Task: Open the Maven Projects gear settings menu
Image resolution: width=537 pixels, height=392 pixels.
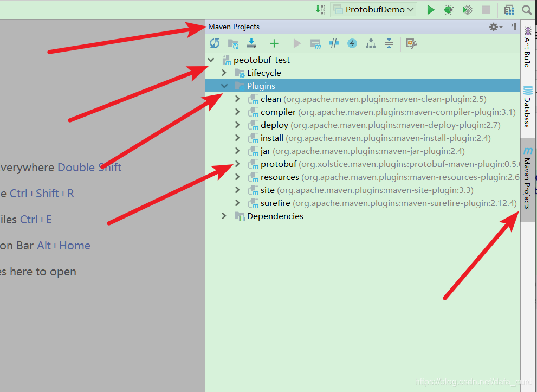Action: 495,27
